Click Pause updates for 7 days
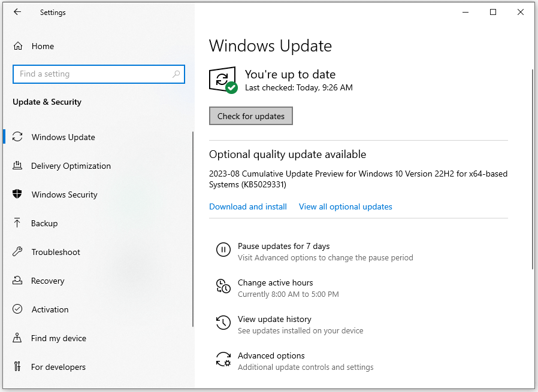Image resolution: width=538 pixels, height=392 pixels. point(284,246)
